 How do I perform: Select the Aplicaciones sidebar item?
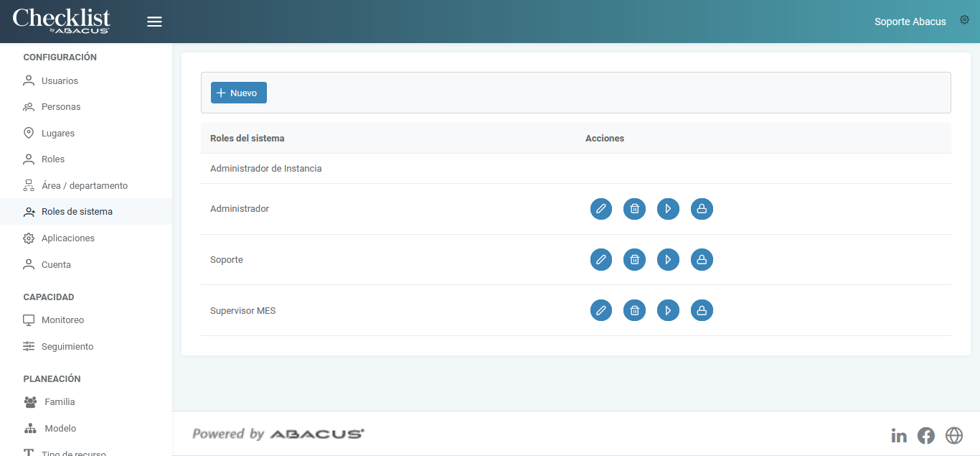[x=67, y=238]
